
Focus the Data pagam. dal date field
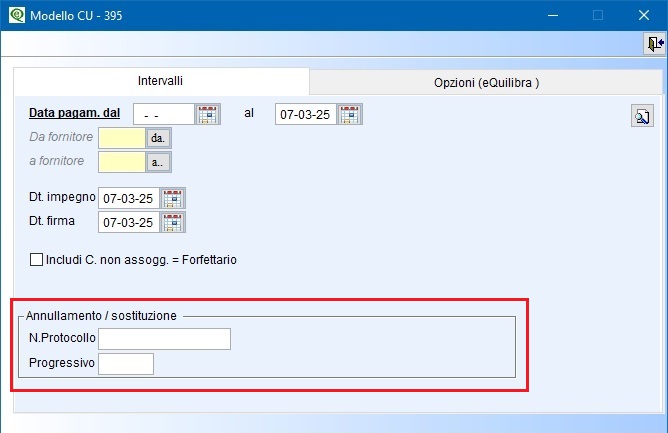(x=162, y=114)
